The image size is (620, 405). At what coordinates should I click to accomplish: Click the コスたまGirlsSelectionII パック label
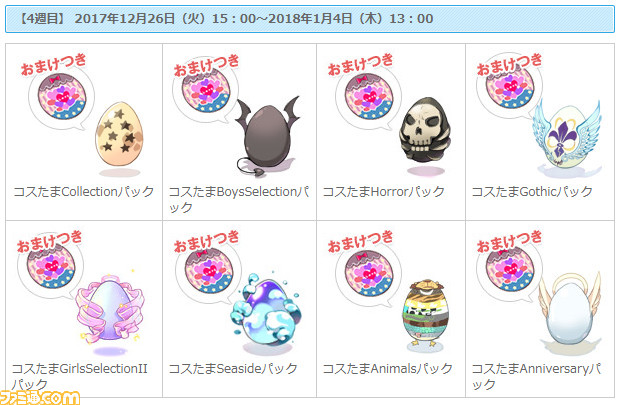[x=80, y=376]
